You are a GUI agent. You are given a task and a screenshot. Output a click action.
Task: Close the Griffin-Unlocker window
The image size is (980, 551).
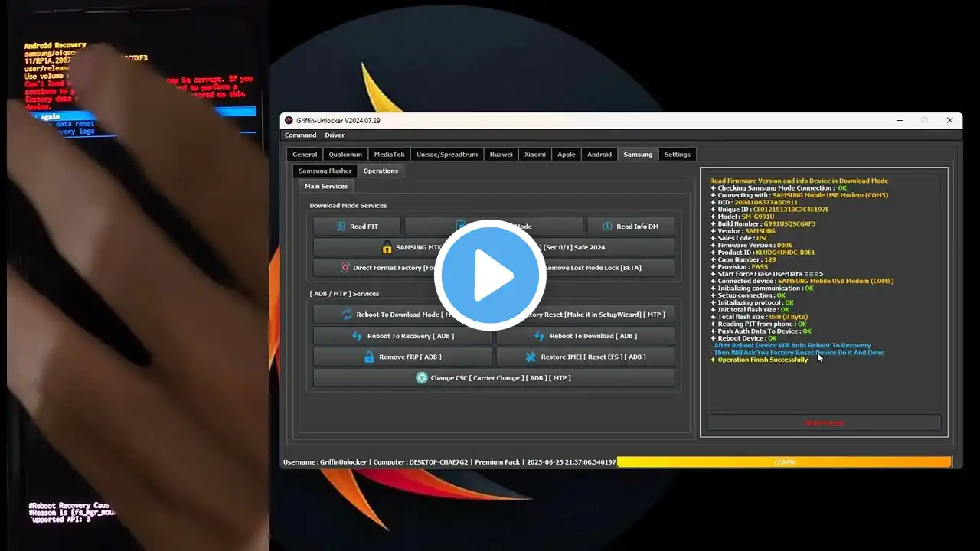click(949, 120)
